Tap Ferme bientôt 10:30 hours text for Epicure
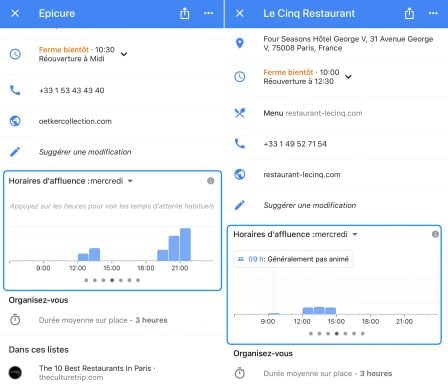 pos(77,50)
